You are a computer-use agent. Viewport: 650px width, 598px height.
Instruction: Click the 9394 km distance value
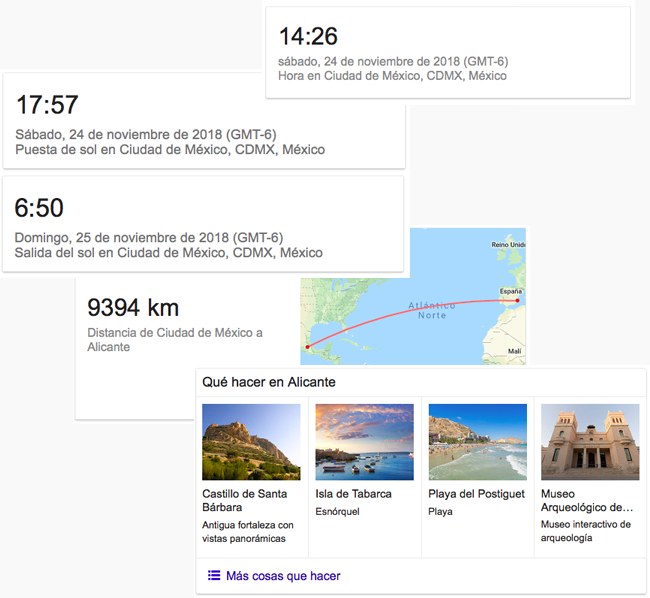[133, 307]
